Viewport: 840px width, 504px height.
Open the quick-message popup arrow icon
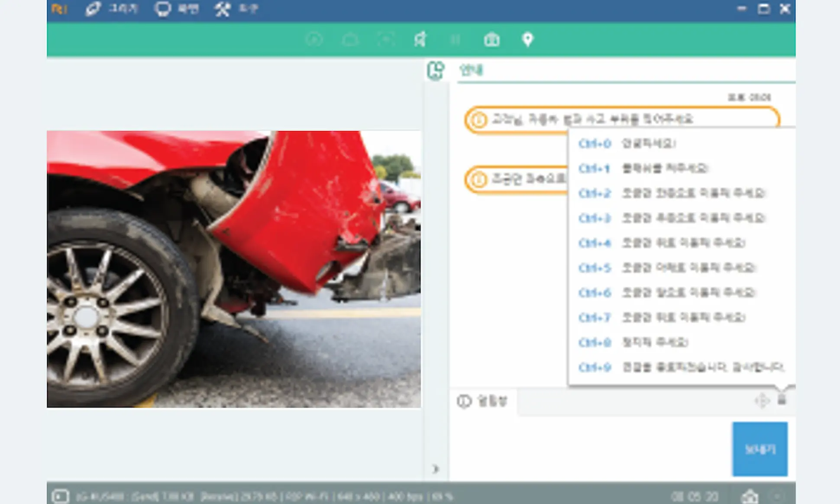782,400
